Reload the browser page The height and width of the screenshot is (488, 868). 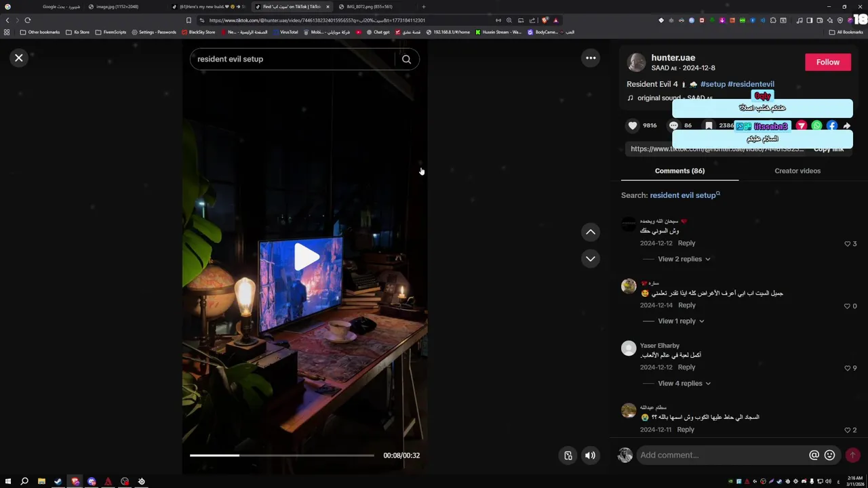(28, 20)
